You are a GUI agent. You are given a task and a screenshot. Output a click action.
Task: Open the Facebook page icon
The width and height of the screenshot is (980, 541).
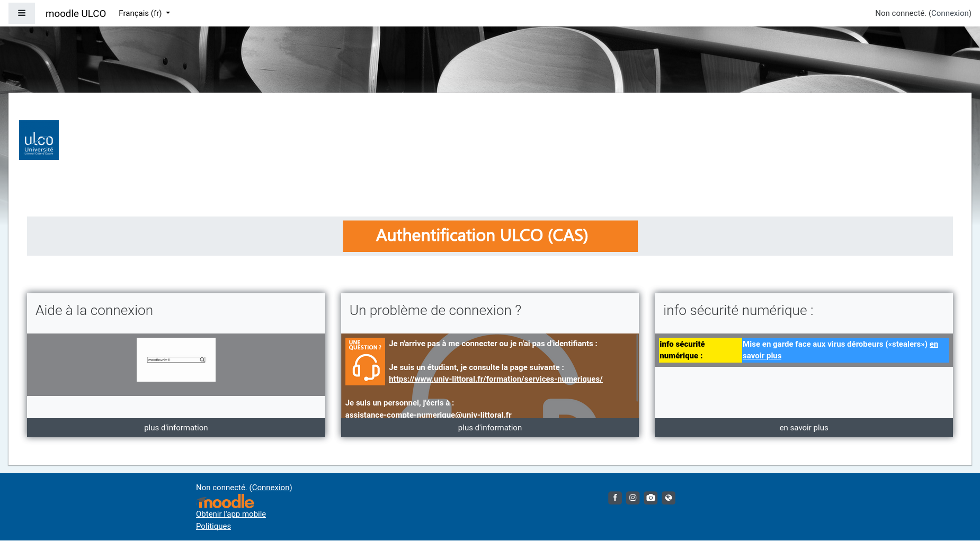[x=614, y=498]
